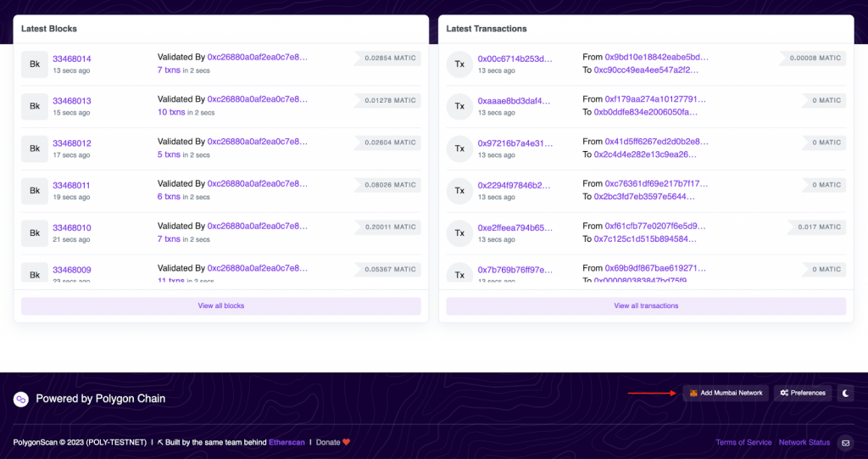Open transaction 0xe2ffeea794b65

(515, 228)
